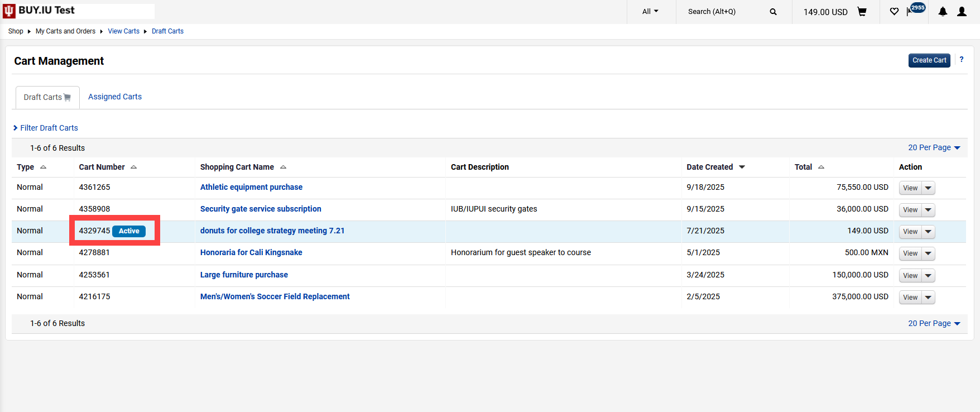Click the BUY.IU logo icon

[x=9, y=11]
